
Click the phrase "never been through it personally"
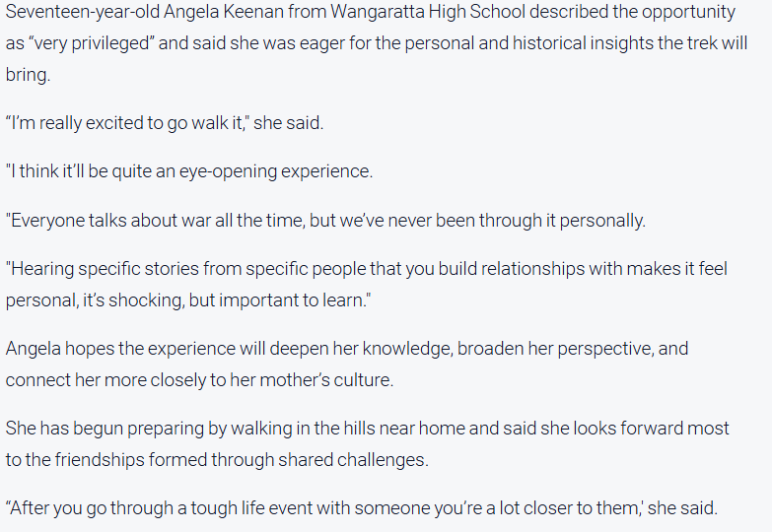click(x=527, y=220)
